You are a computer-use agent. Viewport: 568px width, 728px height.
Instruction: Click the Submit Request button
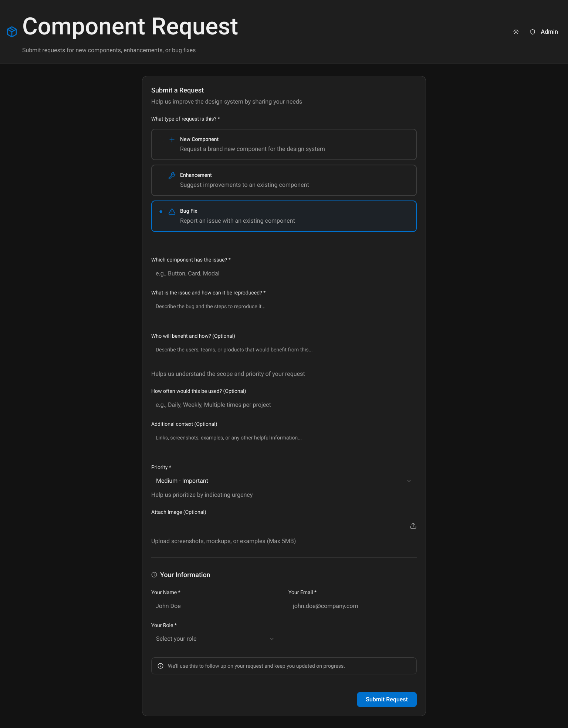coord(386,699)
